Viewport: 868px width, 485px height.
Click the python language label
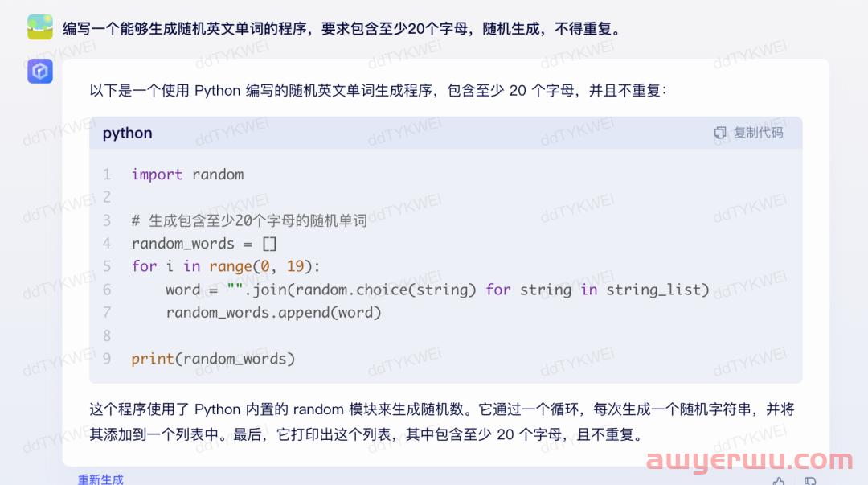click(x=127, y=133)
